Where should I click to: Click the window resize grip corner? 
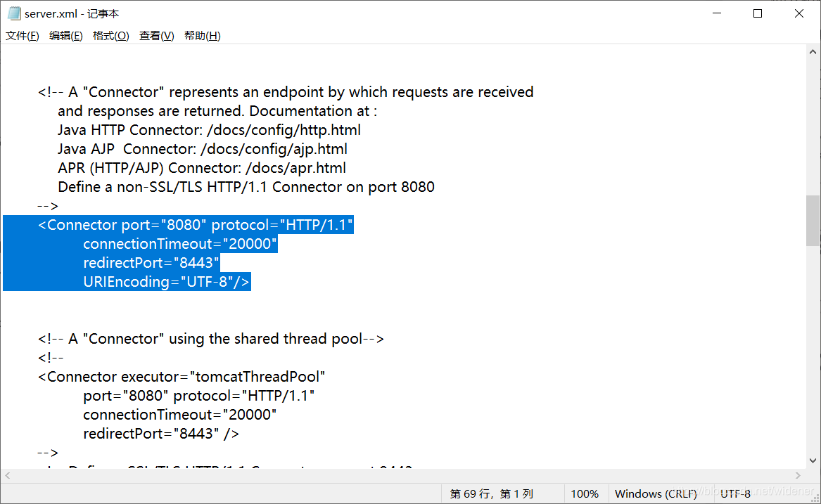(815, 498)
